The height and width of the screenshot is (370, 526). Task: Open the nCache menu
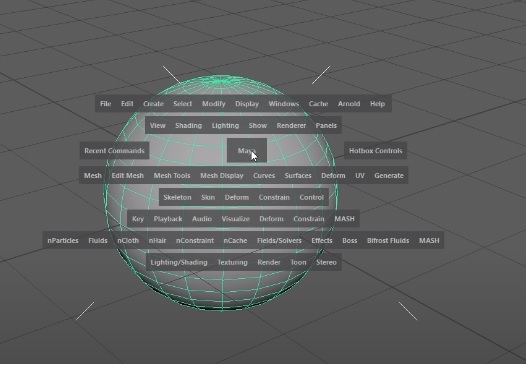tap(235, 241)
